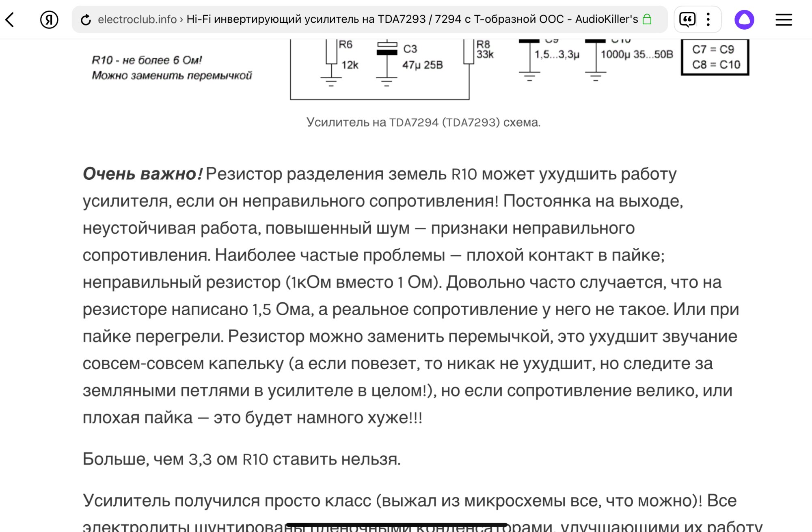Image resolution: width=812 pixels, height=532 pixels.
Task: Tap the black home indicator bar at bottom
Action: pos(397,525)
